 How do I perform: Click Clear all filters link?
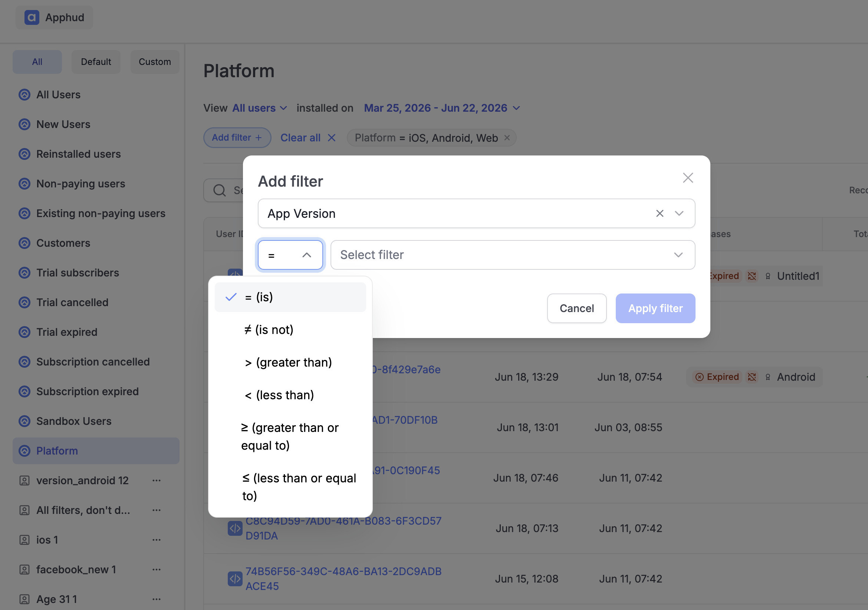tap(308, 138)
